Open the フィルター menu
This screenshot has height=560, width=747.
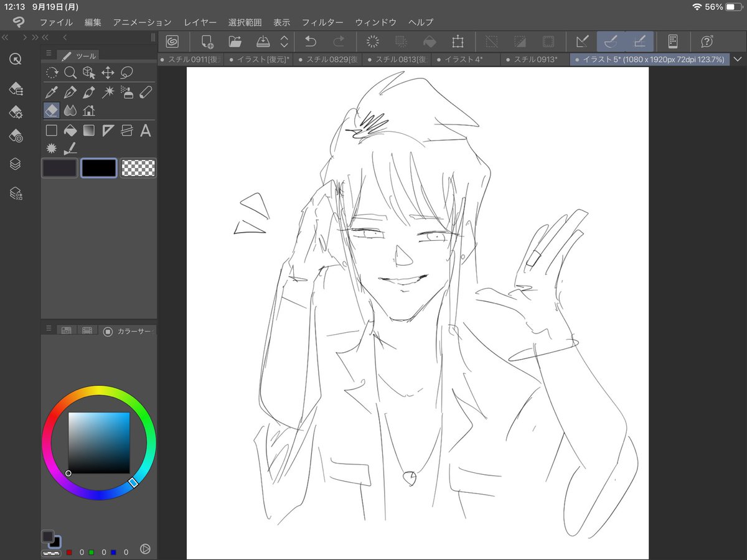(322, 22)
